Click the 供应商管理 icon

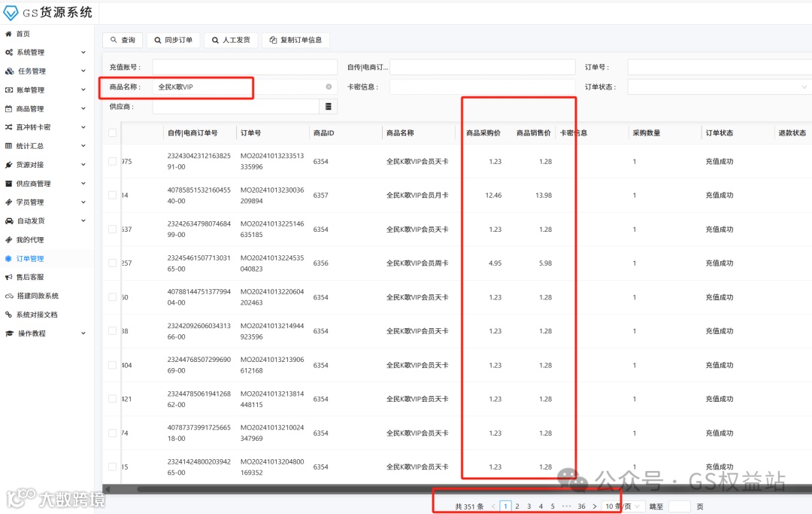8,184
